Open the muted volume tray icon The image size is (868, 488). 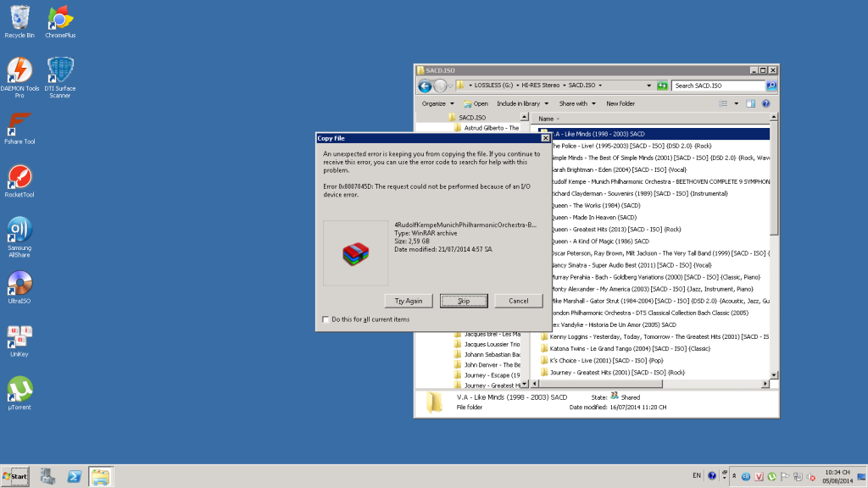coord(811,476)
